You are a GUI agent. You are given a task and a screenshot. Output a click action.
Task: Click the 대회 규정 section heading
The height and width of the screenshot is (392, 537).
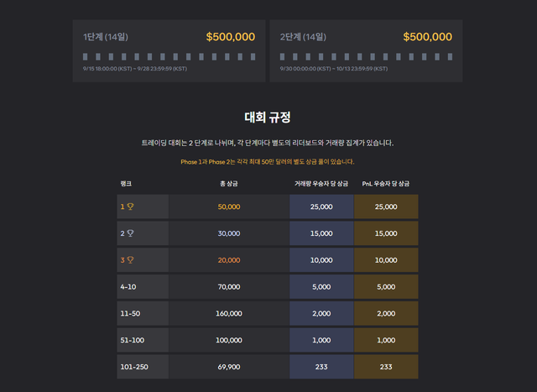coord(268,118)
